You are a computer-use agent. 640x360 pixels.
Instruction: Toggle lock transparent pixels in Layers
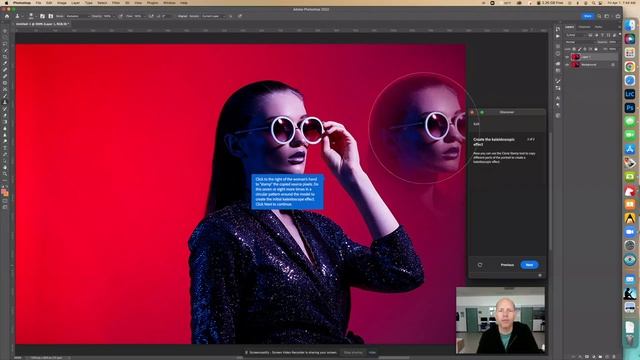[574, 49]
